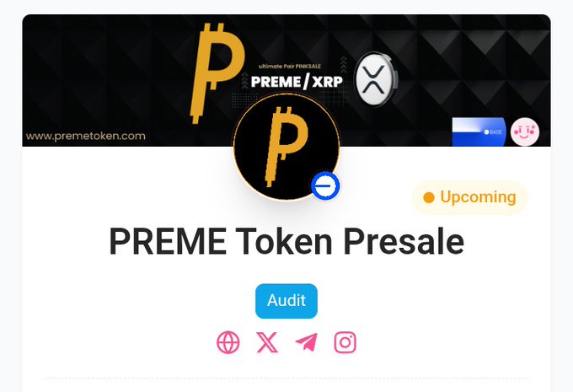The image size is (573, 392).
Task: Click the 'ultimate Pair PINKSALE' banner text
Action: point(290,67)
